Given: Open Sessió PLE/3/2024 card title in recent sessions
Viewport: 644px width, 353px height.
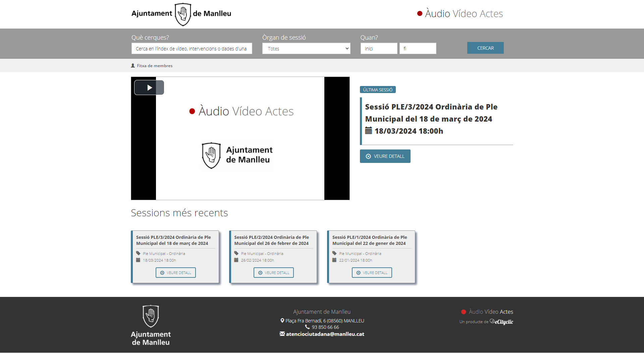Looking at the screenshot, I should click(x=173, y=240).
